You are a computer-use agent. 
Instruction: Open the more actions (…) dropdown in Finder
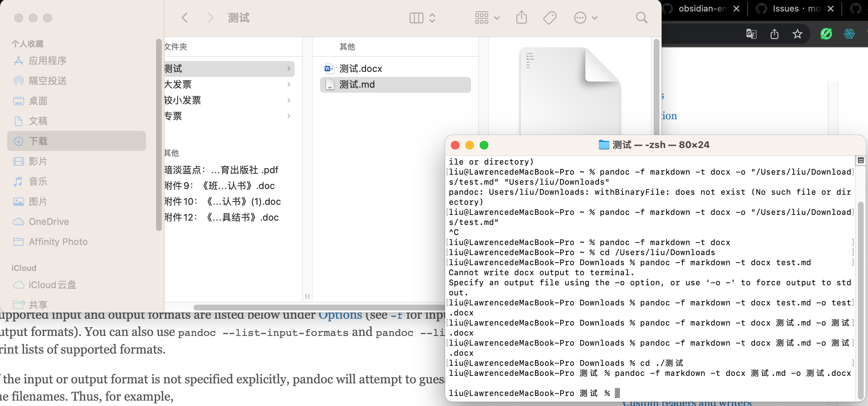(x=585, y=17)
